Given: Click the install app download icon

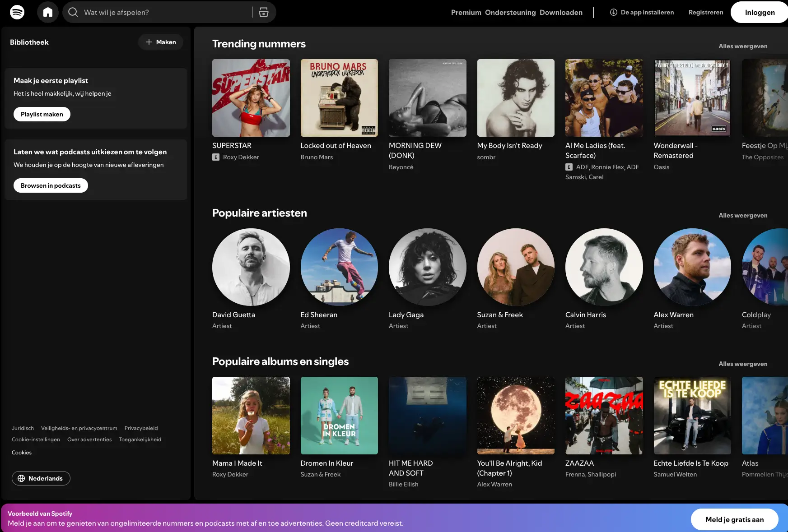Looking at the screenshot, I should (x=614, y=12).
